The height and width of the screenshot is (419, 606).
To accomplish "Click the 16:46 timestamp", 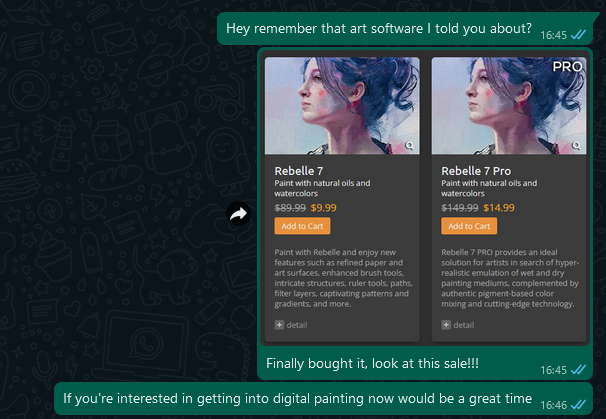I will pyautogui.click(x=553, y=405).
